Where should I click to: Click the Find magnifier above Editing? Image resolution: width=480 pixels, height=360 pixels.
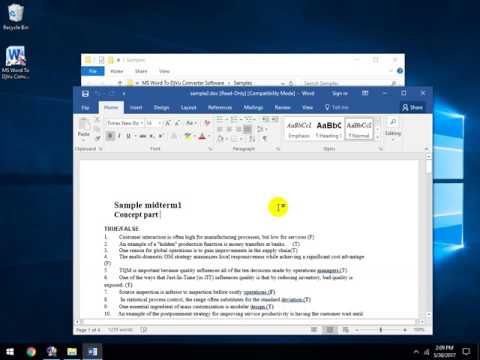393,122
